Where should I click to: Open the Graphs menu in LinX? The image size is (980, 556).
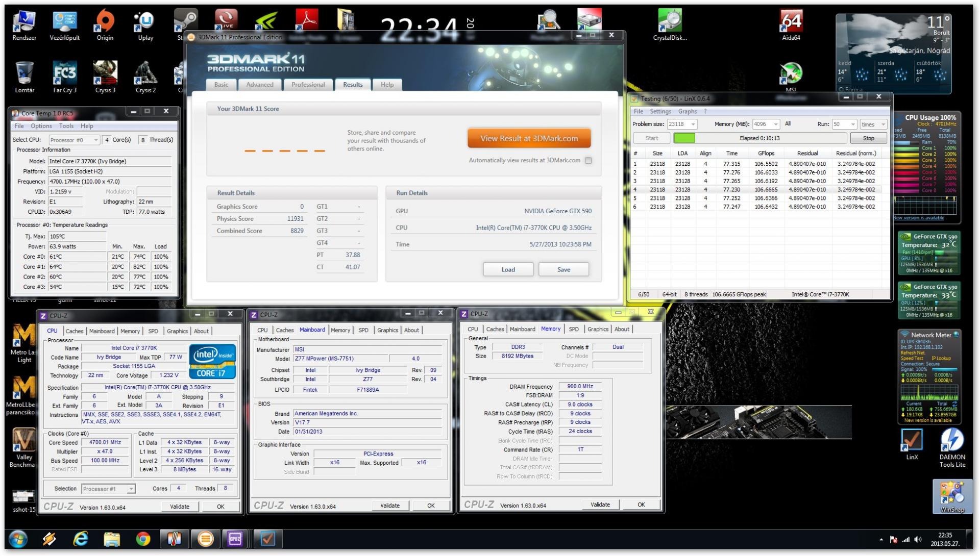[x=687, y=111]
